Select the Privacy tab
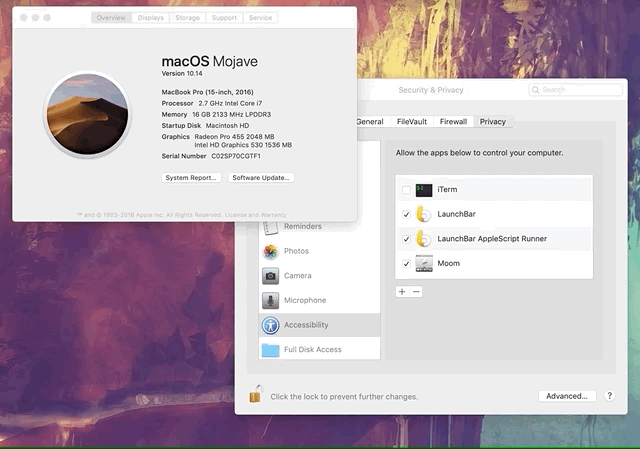Screen dimensions: 640x449 tap(493, 122)
